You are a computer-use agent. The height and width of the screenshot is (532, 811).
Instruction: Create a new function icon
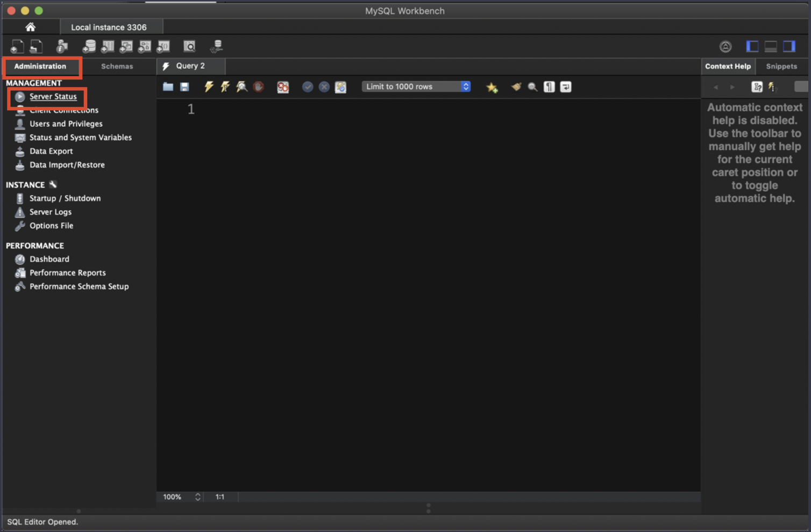pos(163,47)
